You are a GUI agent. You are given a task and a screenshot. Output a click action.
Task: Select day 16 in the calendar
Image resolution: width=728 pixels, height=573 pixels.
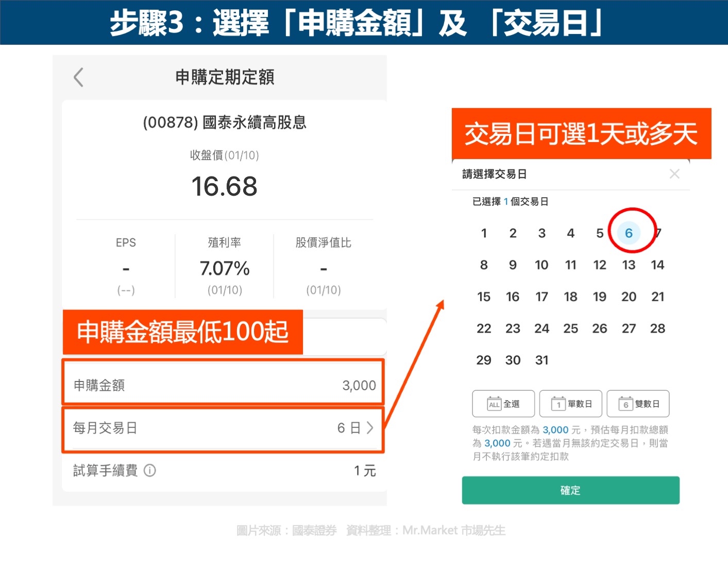(x=513, y=297)
